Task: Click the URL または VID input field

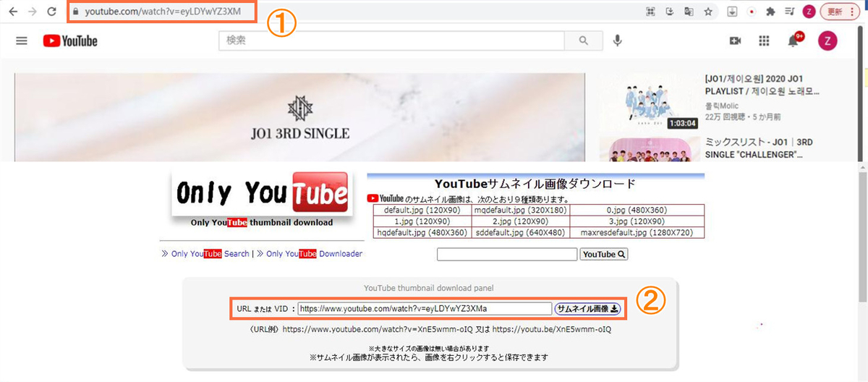Action: pos(425,309)
